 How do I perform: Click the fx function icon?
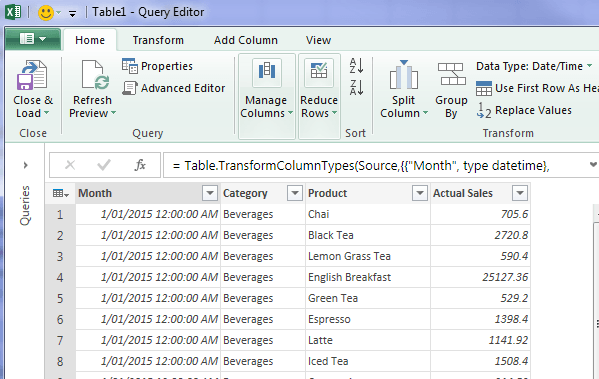(140, 165)
